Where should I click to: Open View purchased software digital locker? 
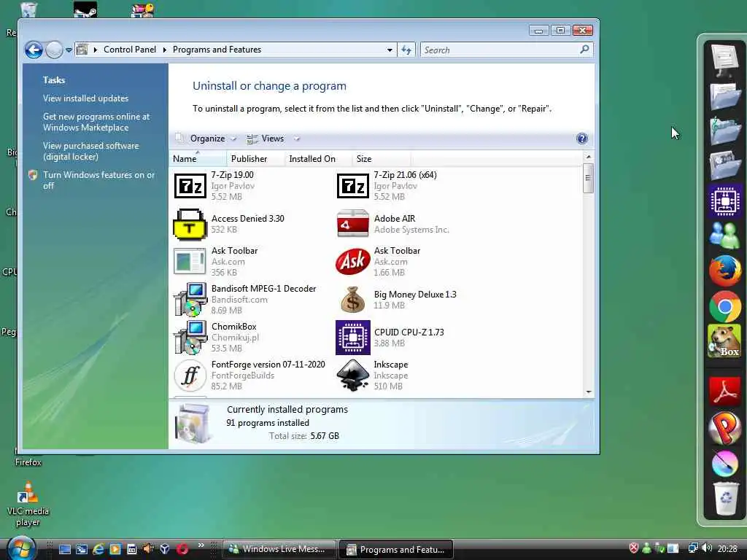(91, 151)
